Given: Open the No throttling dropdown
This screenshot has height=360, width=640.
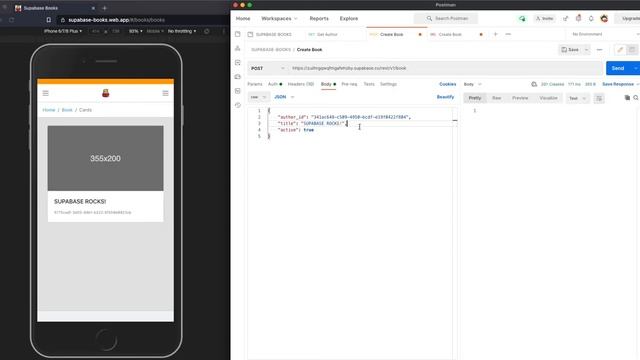Looking at the screenshot, I should click(182, 31).
